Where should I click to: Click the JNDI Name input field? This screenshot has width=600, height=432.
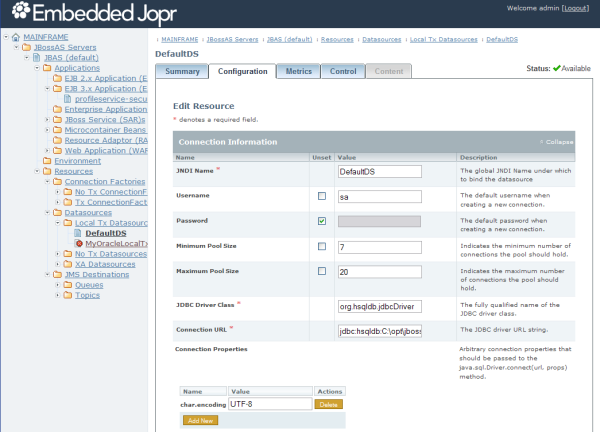[380, 172]
